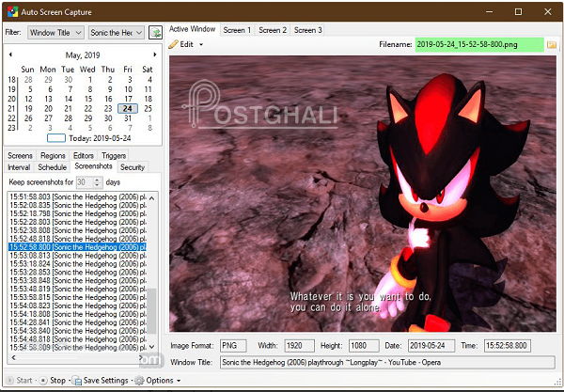Switch to the Security tab

(133, 167)
